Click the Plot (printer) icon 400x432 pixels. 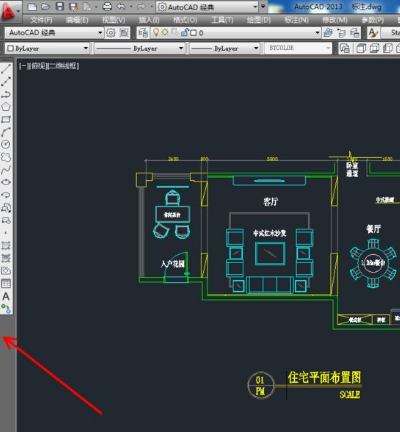107,6
